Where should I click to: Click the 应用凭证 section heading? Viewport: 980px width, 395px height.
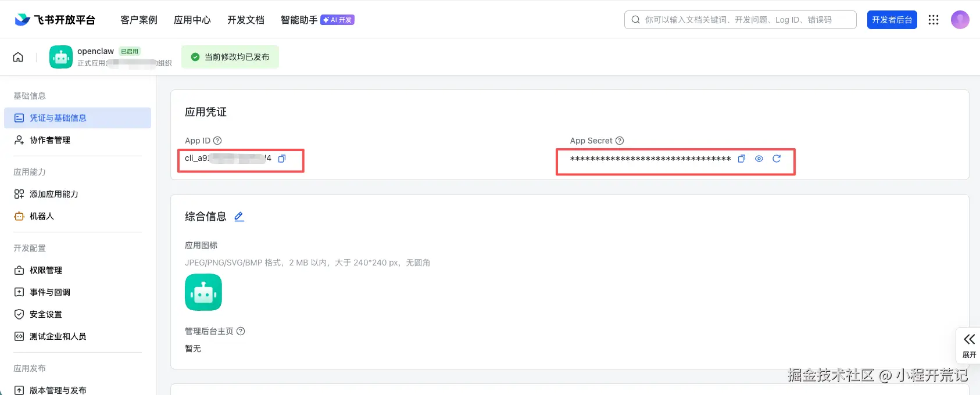point(206,112)
